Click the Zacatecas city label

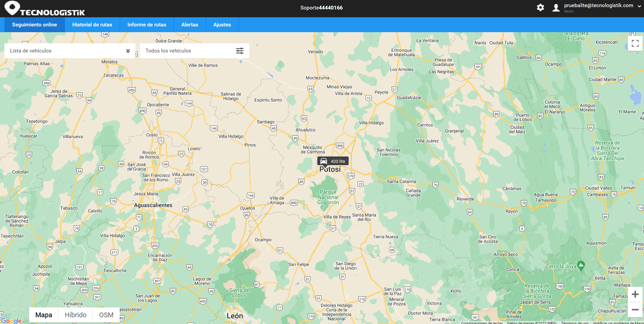[x=113, y=75]
